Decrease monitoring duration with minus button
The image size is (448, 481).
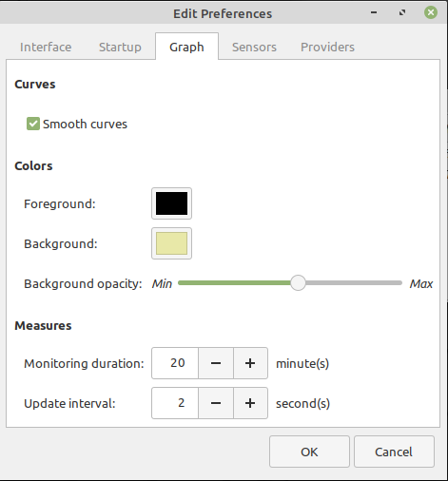[x=216, y=363]
